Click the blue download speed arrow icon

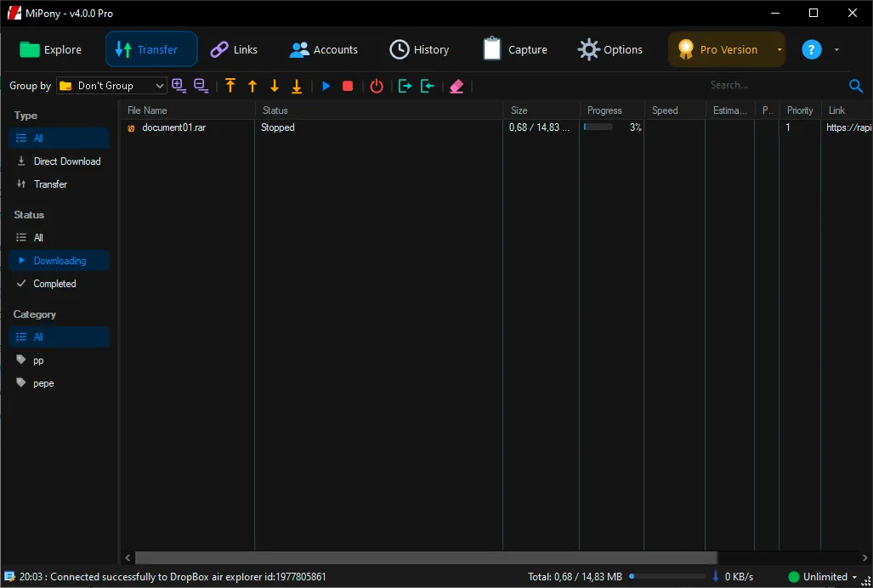pyautogui.click(x=716, y=576)
